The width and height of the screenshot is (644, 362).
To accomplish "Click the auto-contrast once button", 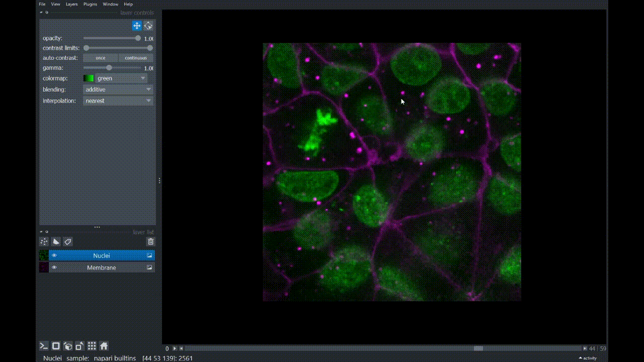I will (101, 58).
